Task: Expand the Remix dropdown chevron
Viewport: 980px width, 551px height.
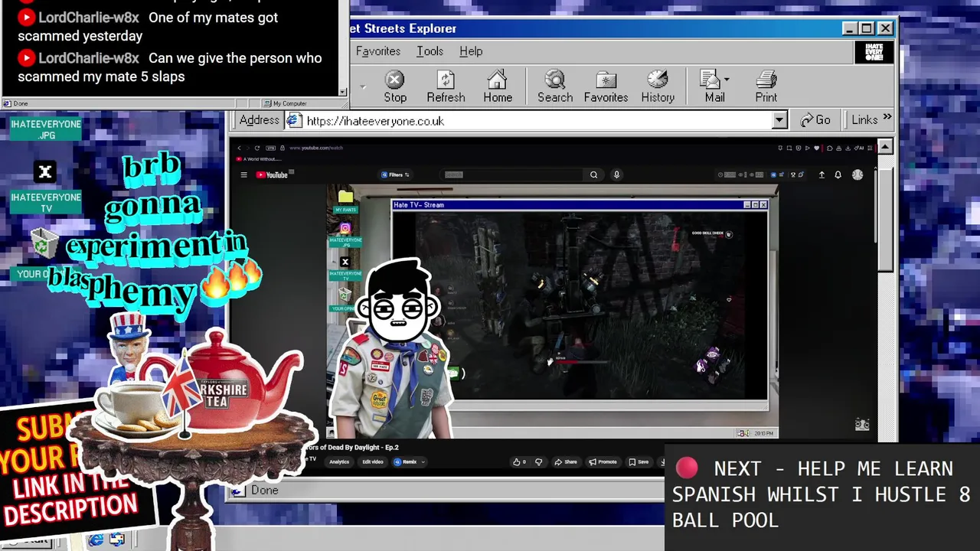Action: (x=423, y=461)
